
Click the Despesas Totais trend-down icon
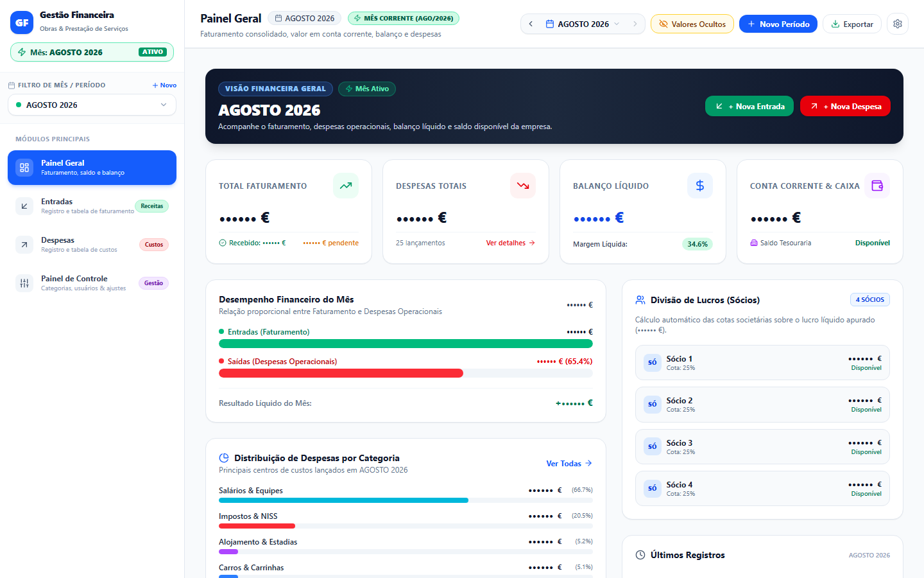(523, 186)
